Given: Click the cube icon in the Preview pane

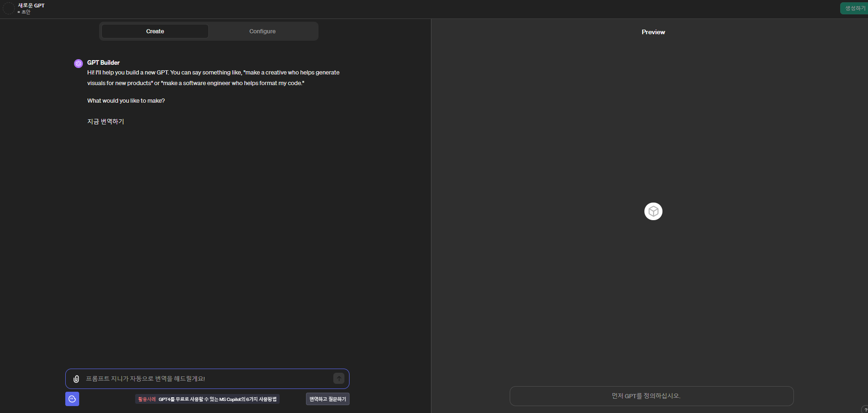Looking at the screenshot, I should coord(653,211).
